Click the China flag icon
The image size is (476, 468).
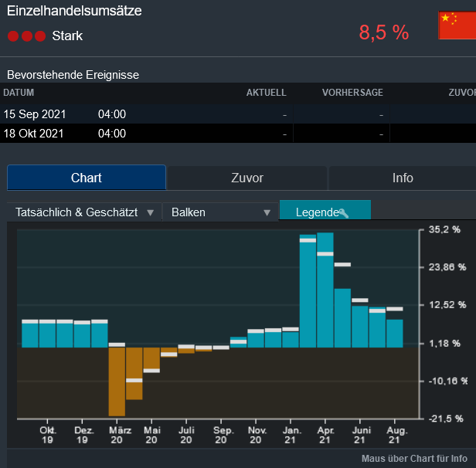coord(457,25)
